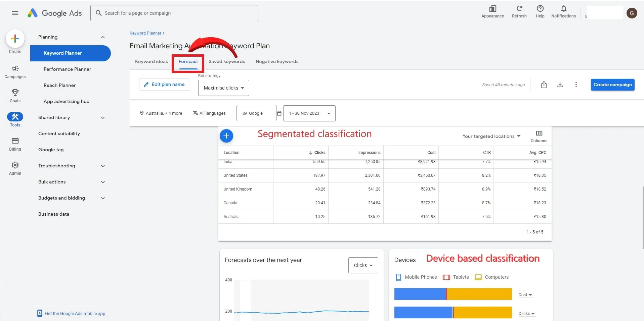
Task: Click the share plan icon
Action: pyautogui.click(x=544, y=85)
